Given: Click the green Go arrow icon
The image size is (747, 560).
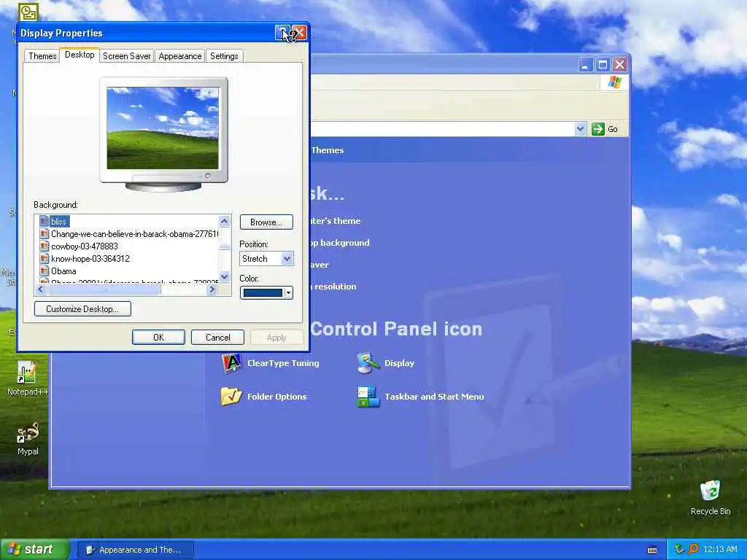Looking at the screenshot, I should point(597,128).
